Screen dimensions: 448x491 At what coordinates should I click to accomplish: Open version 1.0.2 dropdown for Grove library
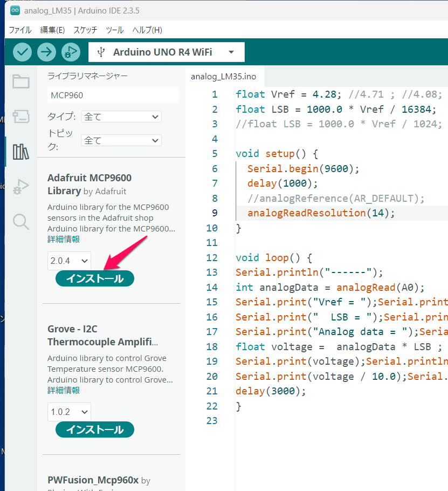point(69,412)
